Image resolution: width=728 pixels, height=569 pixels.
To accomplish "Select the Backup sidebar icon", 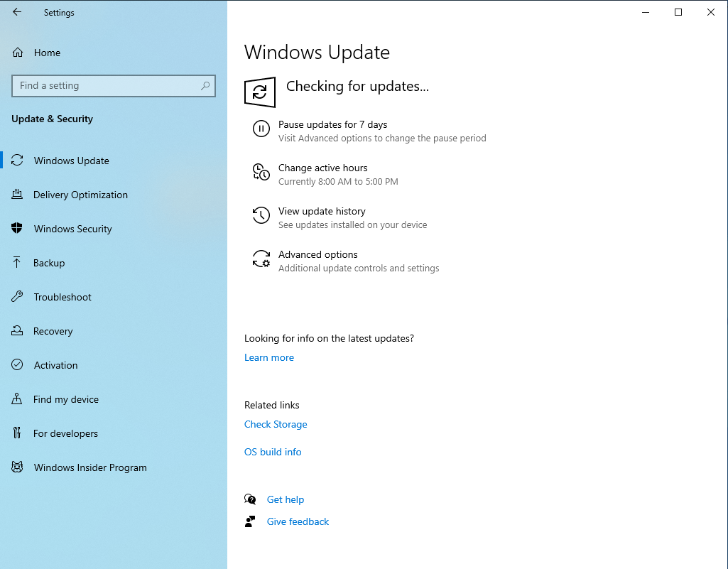I will pos(17,263).
